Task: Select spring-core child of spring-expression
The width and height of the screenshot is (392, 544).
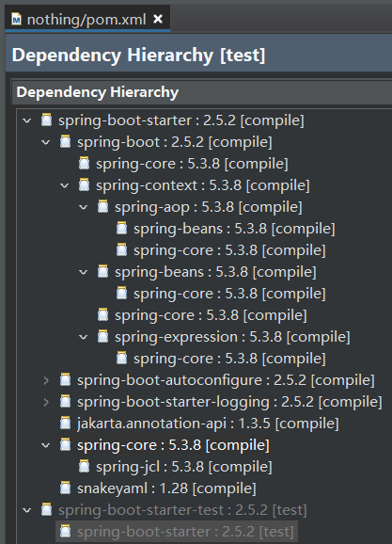Action: click(x=229, y=359)
